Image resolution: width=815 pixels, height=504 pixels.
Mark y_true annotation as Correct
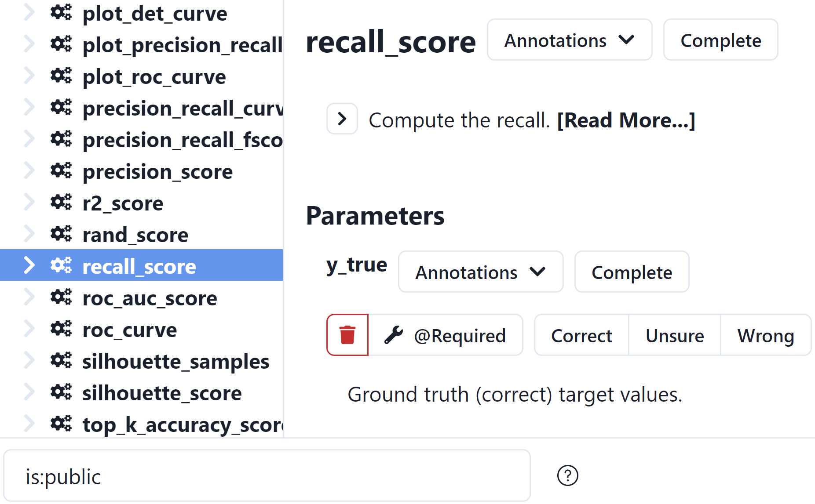click(x=581, y=335)
